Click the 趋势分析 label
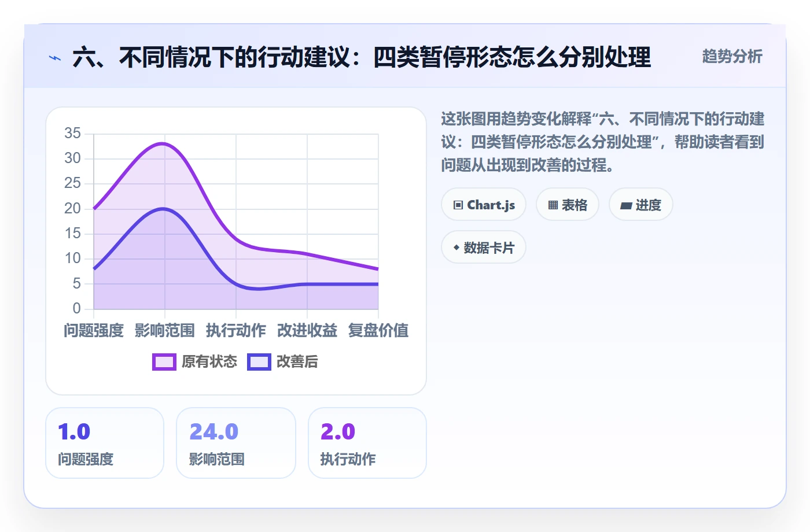 732,57
